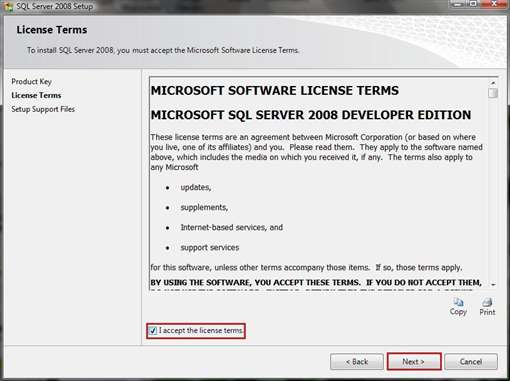Select the Product Key step in sidebar
Viewport: 510px width, 381px height.
click(x=32, y=82)
